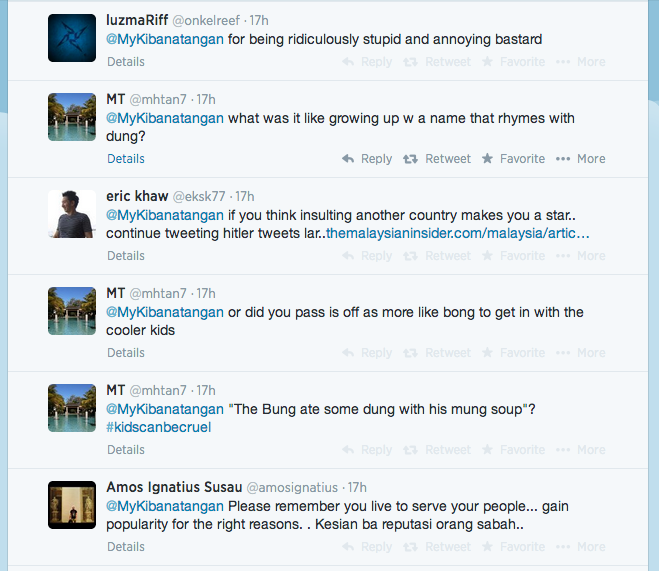This screenshot has width=659, height=571.
Task: Reply to the #kidscanbecruel tweet
Action: click(367, 450)
